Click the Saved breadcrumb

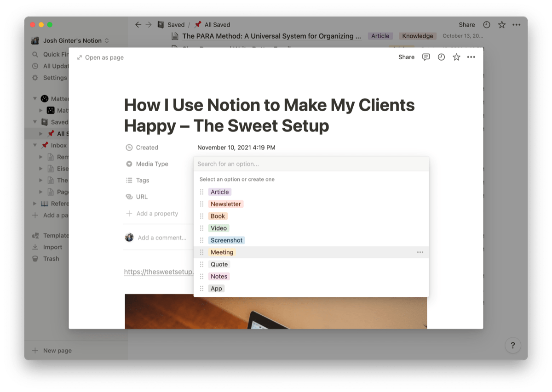171,25
